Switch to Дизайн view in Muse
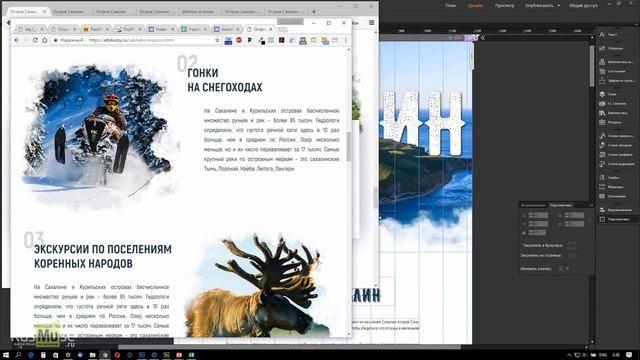The height and width of the screenshot is (360, 640). point(476,6)
